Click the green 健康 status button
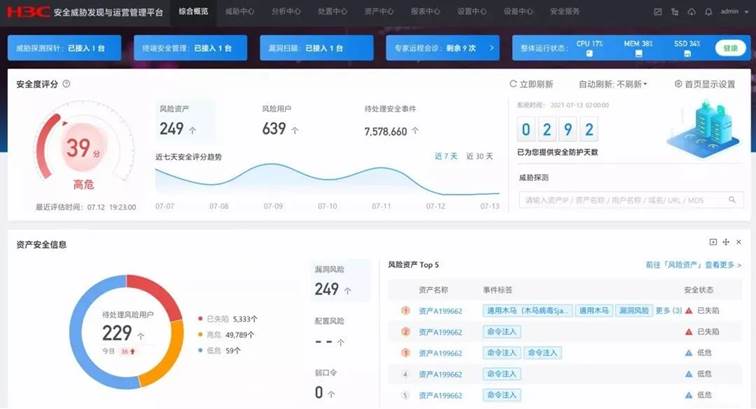The width and height of the screenshot is (756, 409). 732,48
